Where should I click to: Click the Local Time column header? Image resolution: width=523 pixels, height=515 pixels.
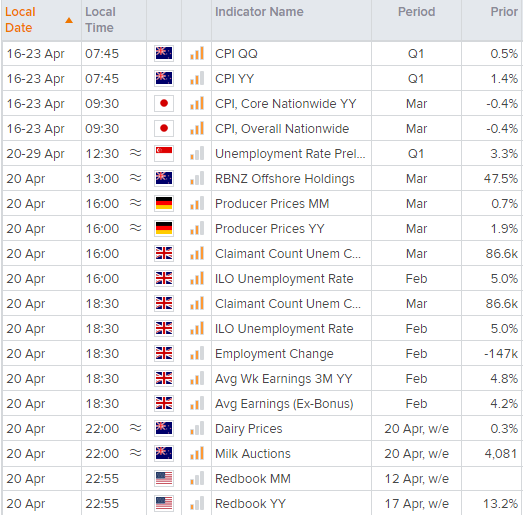[x=100, y=20]
